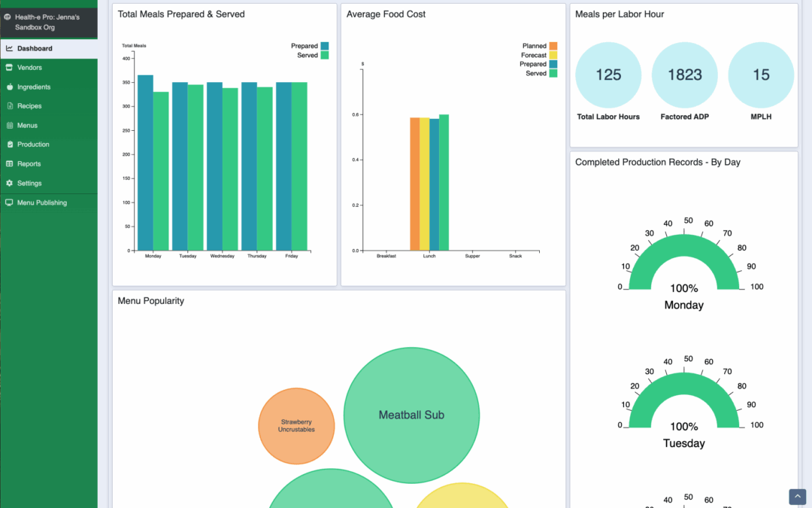Select the Strawberry Uncrustables bubble
This screenshot has height=508, width=812.
[x=296, y=426]
